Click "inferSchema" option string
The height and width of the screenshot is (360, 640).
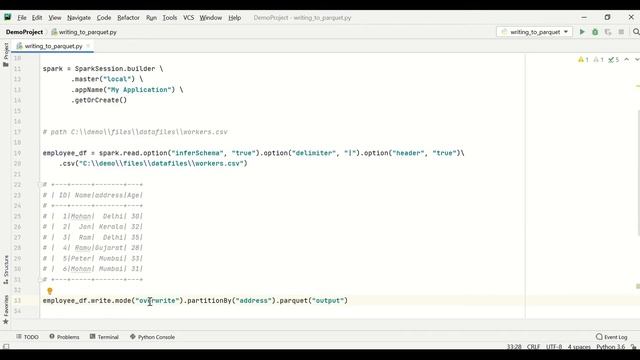tap(198, 153)
